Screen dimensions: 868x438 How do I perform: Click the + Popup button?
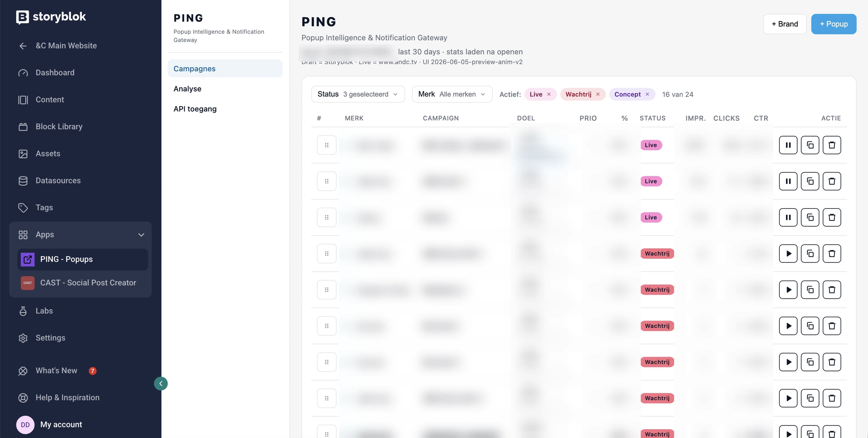834,24
